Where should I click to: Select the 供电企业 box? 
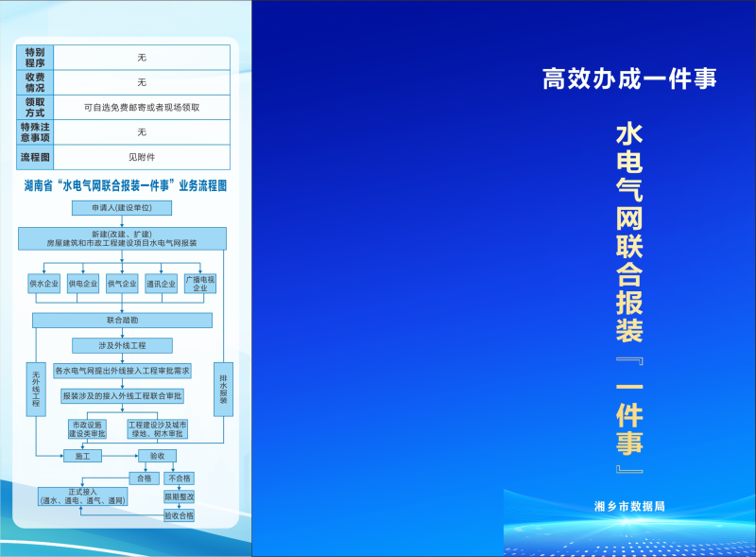pyautogui.click(x=83, y=283)
